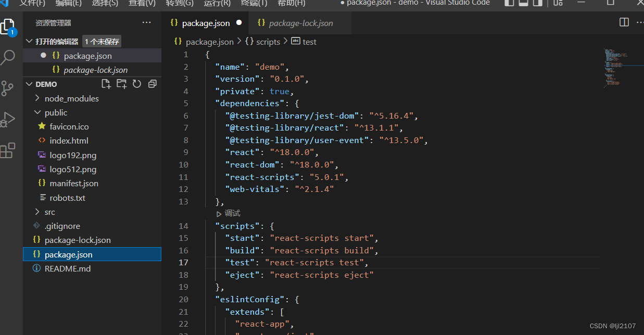Image resolution: width=644 pixels, height=335 pixels.
Task: Open the 转到(G) menu
Action: point(180,3)
